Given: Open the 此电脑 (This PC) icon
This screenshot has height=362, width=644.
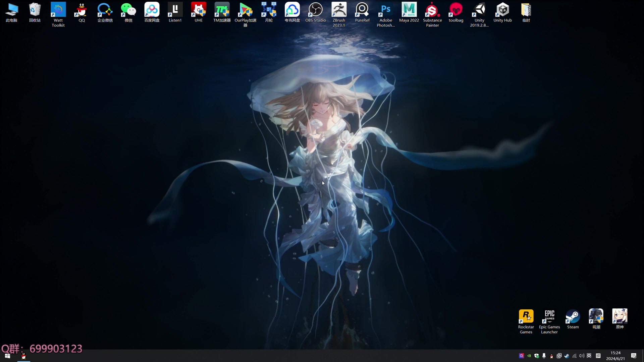Looking at the screenshot, I should (x=11, y=13).
